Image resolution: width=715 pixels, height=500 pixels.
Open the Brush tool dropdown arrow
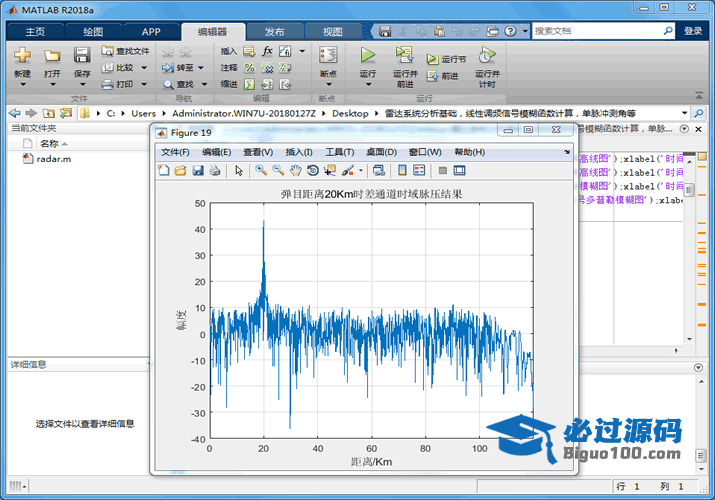361,171
